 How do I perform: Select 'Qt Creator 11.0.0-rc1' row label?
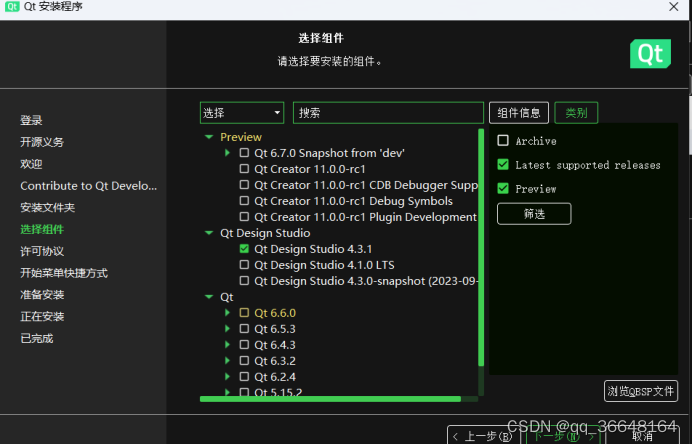[x=310, y=169]
